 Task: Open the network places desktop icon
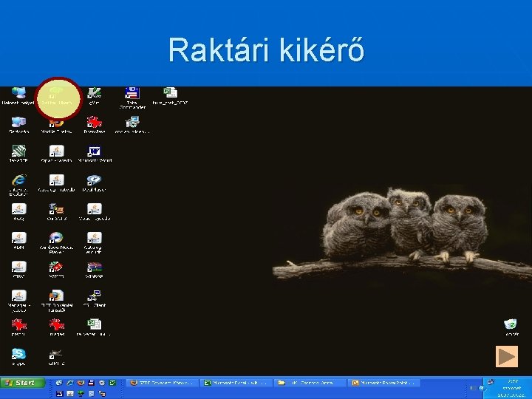click(x=18, y=95)
